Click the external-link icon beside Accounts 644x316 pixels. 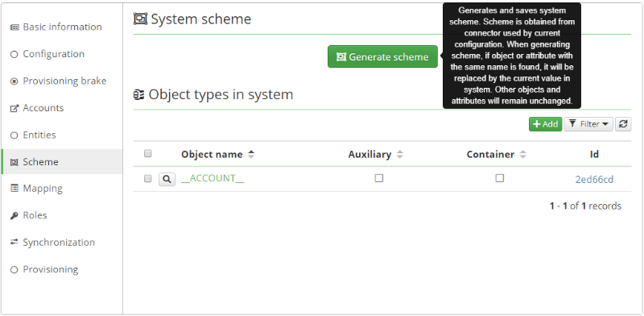[x=14, y=108]
